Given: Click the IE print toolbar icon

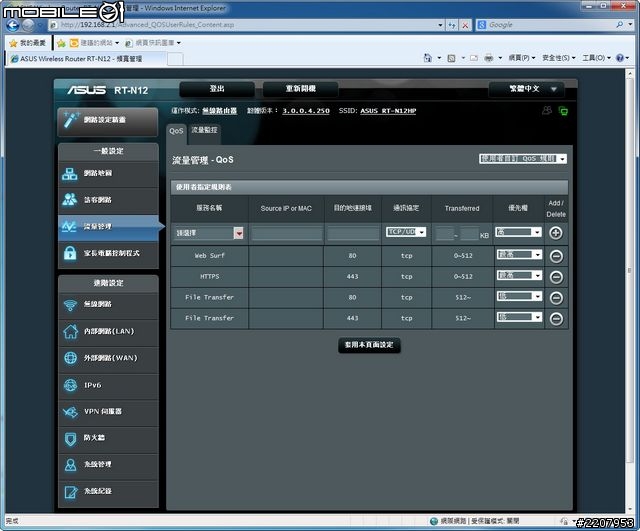Looking at the screenshot, I should tap(489, 58).
